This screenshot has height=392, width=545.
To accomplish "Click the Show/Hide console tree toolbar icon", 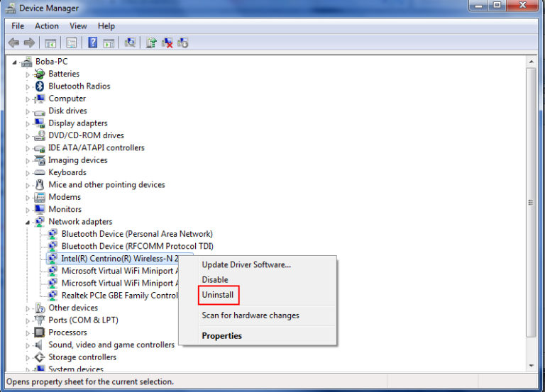I will coord(50,43).
